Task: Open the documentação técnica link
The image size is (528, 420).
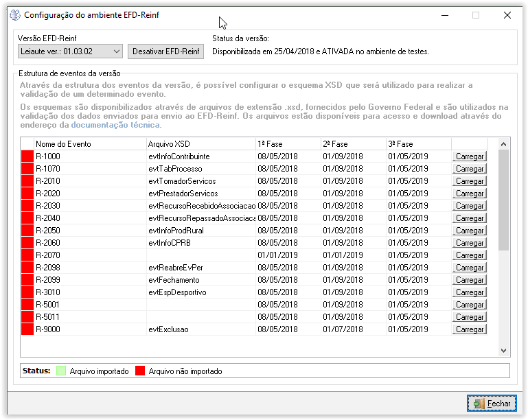Action: coord(115,125)
